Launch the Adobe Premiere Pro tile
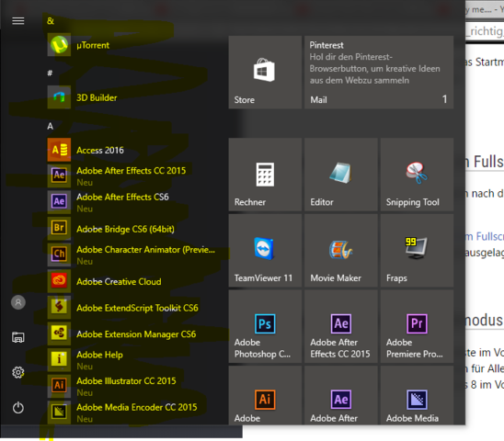Viewport: 504px width, 441px height. coord(417,326)
